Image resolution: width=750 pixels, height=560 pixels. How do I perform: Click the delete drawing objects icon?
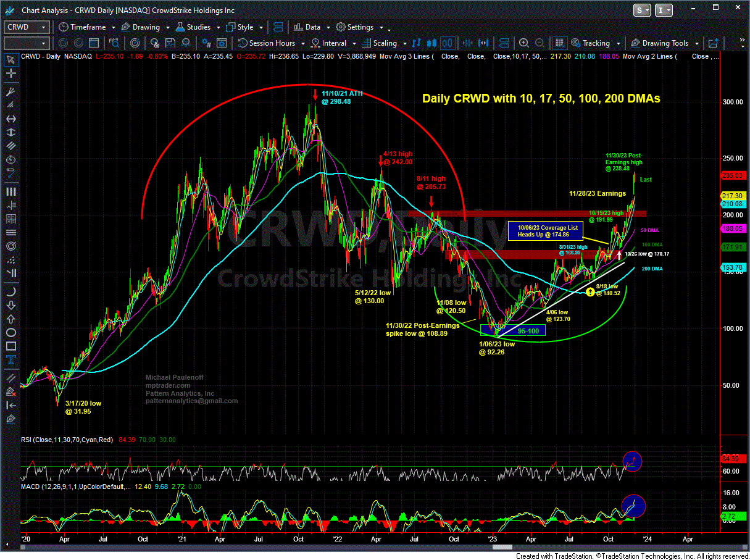pos(10,391)
